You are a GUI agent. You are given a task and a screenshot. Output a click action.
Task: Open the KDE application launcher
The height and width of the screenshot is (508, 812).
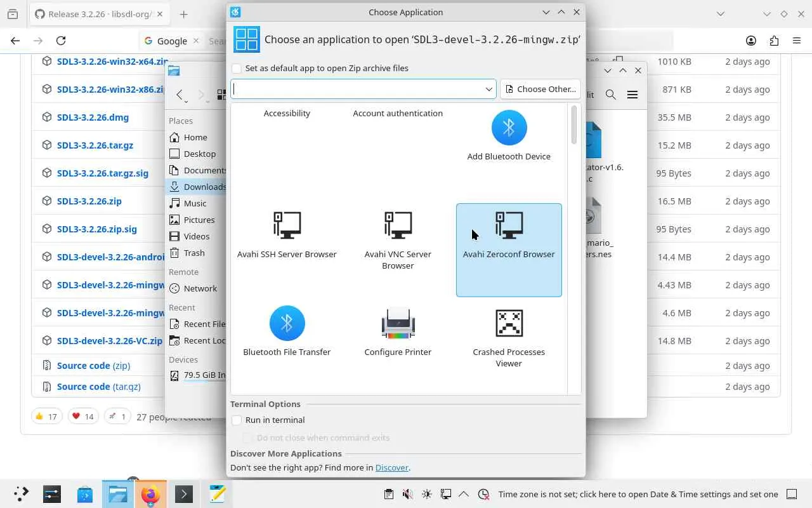pyautogui.click(x=21, y=494)
